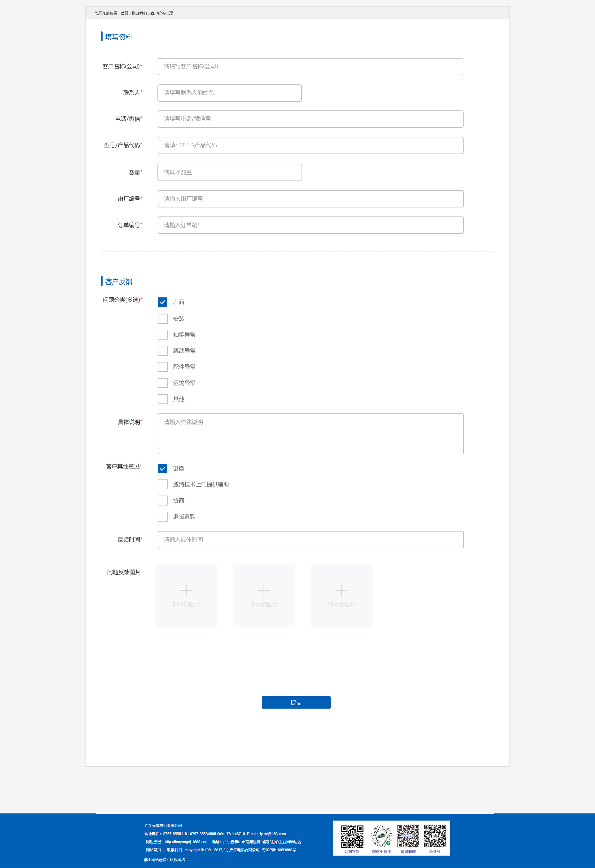Uncheck the 表面 problem category checkbox
Viewport: 595px width, 868px height.
162,302
